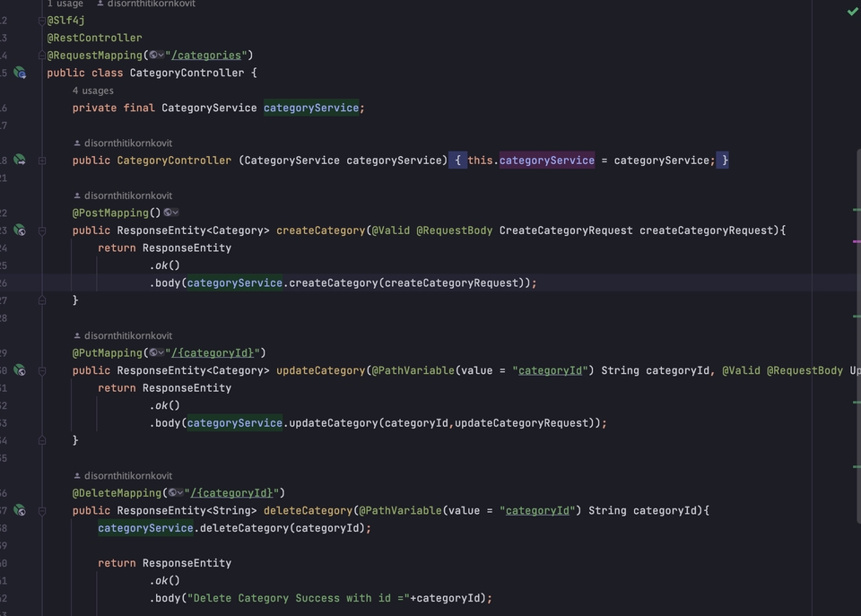Click .body(categoryService.updateCategory line
The image size is (861, 616).
[378, 422]
